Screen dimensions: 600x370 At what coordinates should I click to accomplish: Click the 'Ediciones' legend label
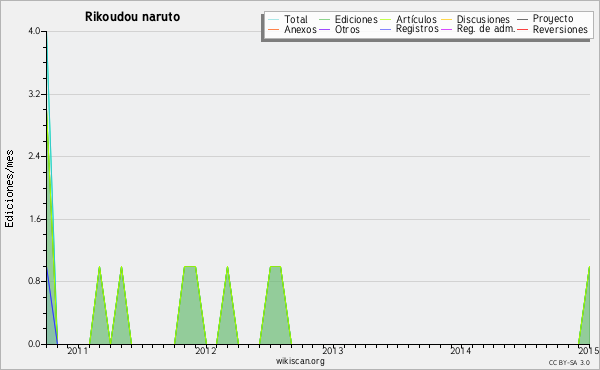pyautogui.click(x=356, y=19)
